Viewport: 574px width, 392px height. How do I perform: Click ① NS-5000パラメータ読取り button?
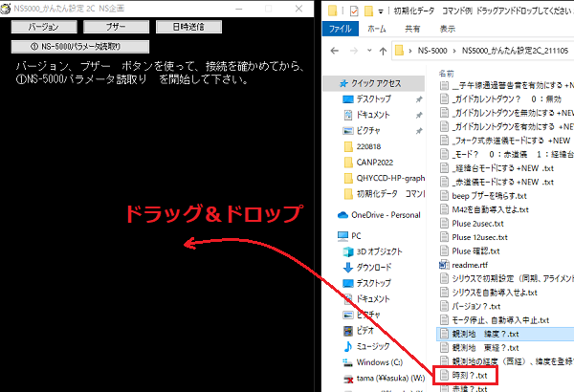[80, 47]
